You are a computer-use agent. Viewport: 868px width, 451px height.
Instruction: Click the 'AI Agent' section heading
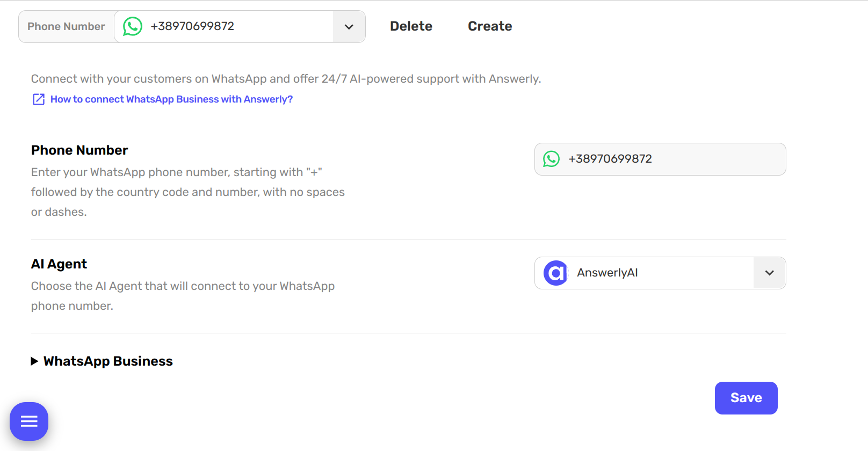click(59, 264)
